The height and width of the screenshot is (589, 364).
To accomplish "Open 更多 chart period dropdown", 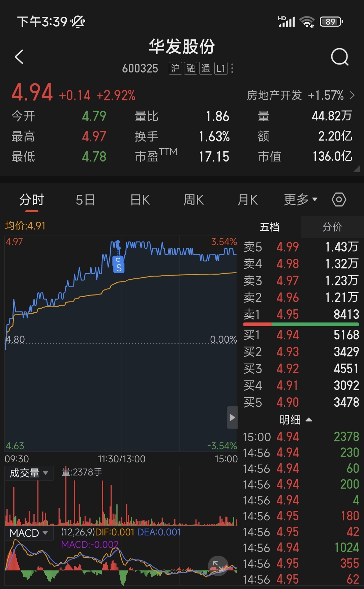I will click(x=301, y=200).
